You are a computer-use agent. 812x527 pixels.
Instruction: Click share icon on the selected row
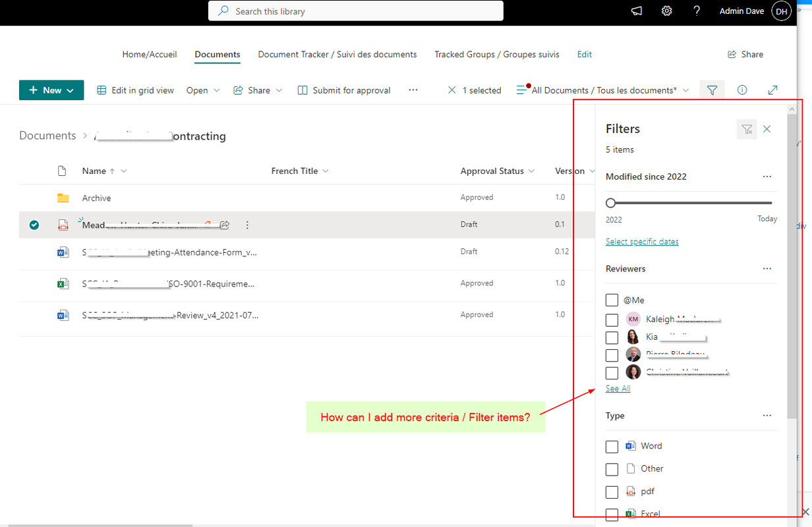[x=225, y=225]
